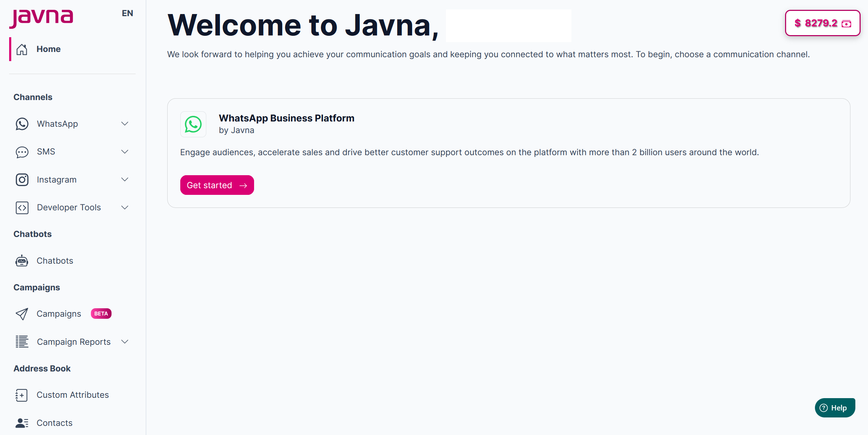Expand the Campaign Reports chevron
868x435 pixels.
(125, 342)
